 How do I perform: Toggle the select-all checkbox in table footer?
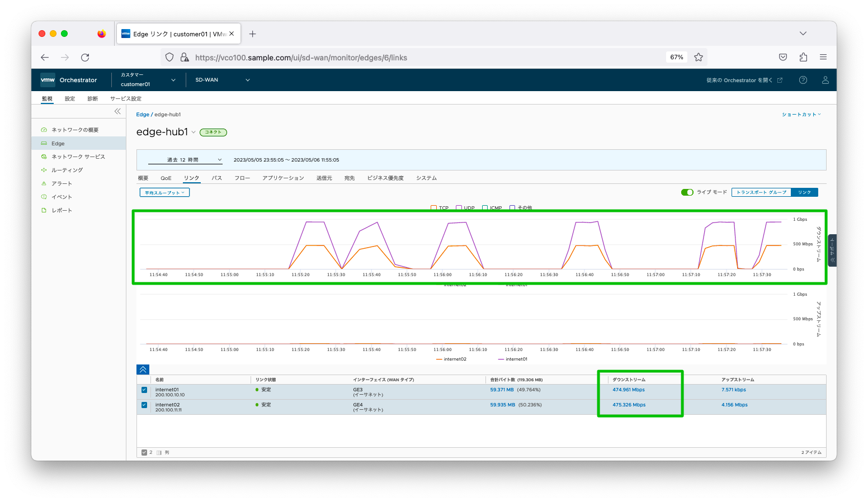[144, 452]
